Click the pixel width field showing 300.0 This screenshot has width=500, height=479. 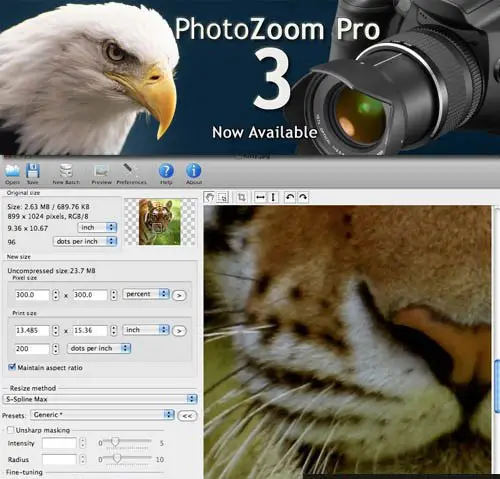pos(32,295)
